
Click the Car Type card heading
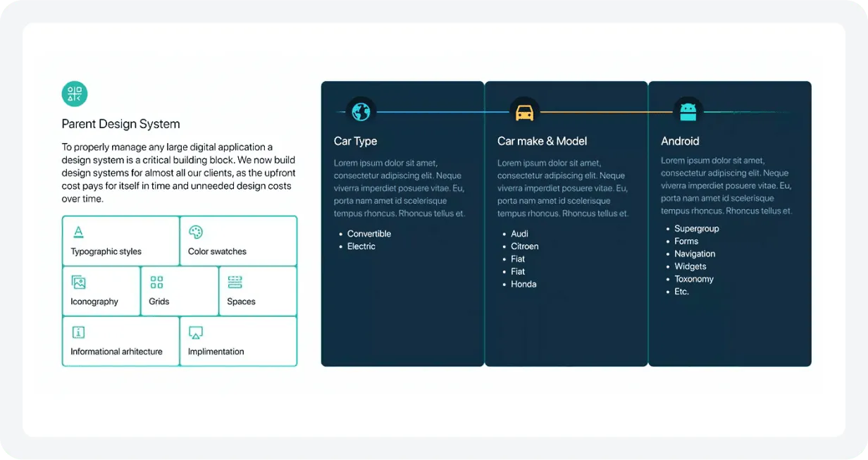[355, 141]
